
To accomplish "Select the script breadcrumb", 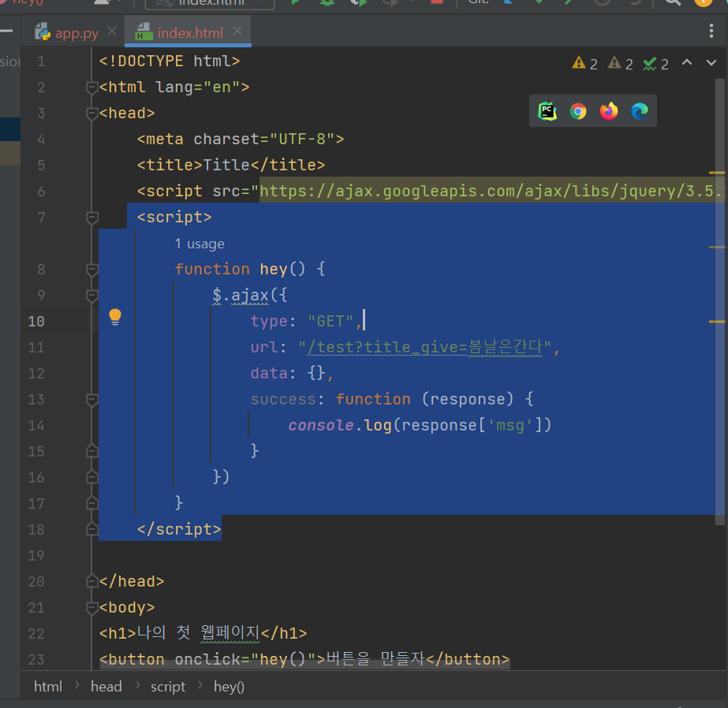I will [168, 687].
